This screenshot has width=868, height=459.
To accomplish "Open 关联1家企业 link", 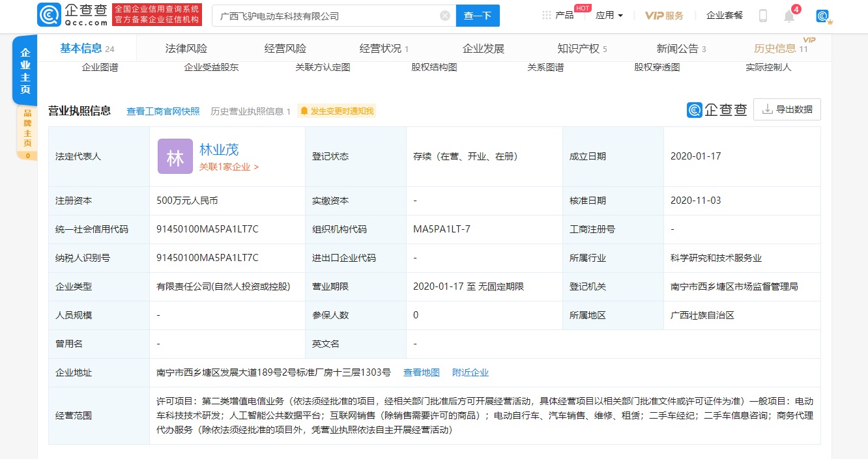I will click(229, 167).
